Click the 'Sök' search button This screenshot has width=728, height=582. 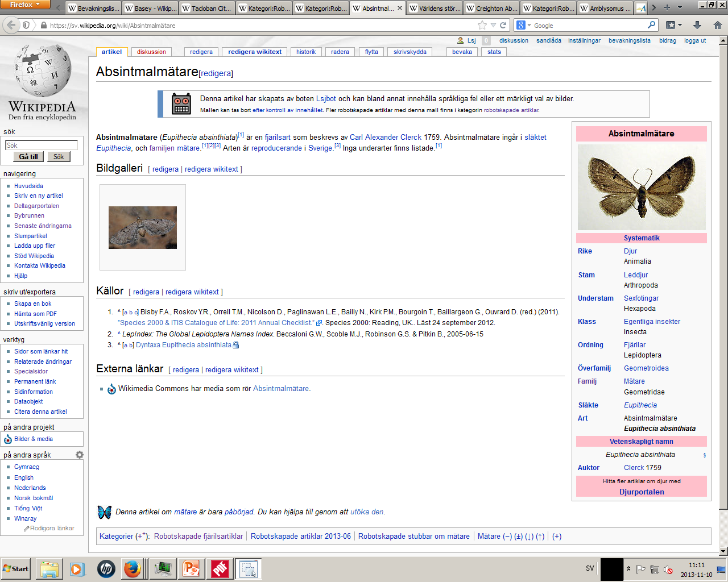point(59,157)
